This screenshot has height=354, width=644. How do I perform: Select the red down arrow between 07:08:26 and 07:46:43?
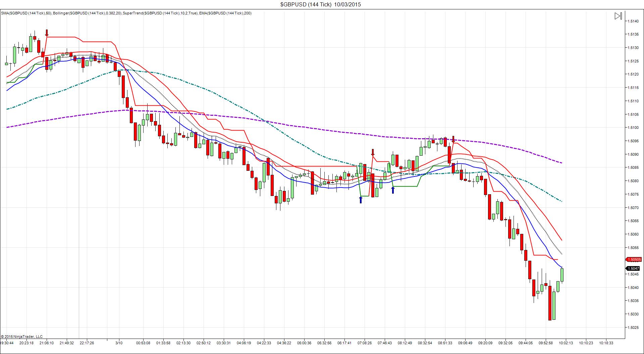373,152
